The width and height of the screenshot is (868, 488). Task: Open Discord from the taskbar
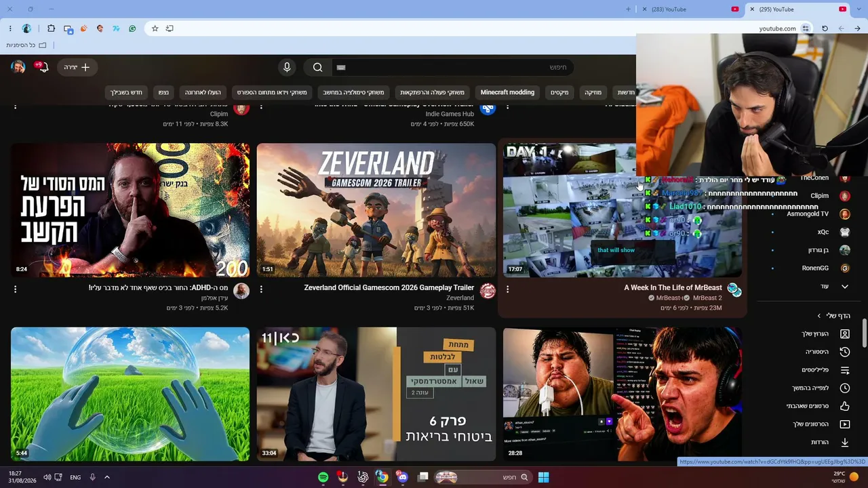[x=402, y=477]
